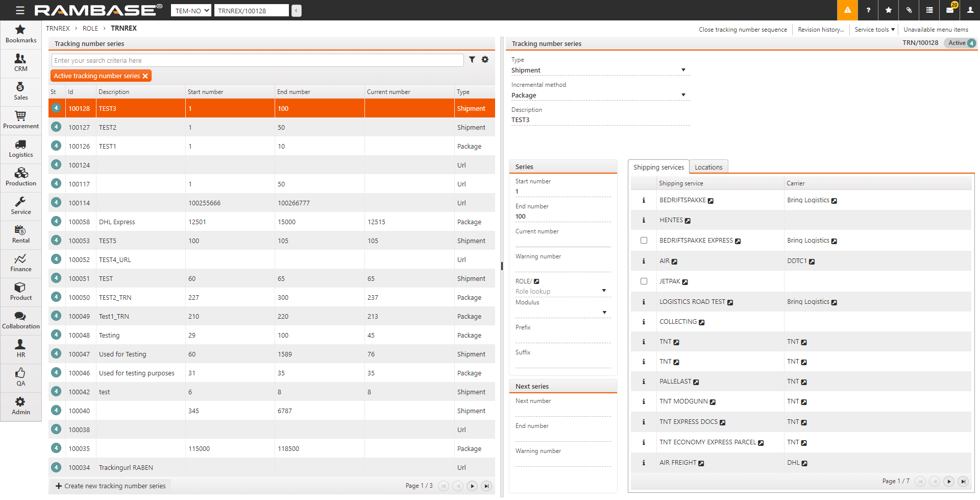Tick the BEDRIFTSPAKKE EXPRESS checkbox
980x500 pixels.
point(644,241)
